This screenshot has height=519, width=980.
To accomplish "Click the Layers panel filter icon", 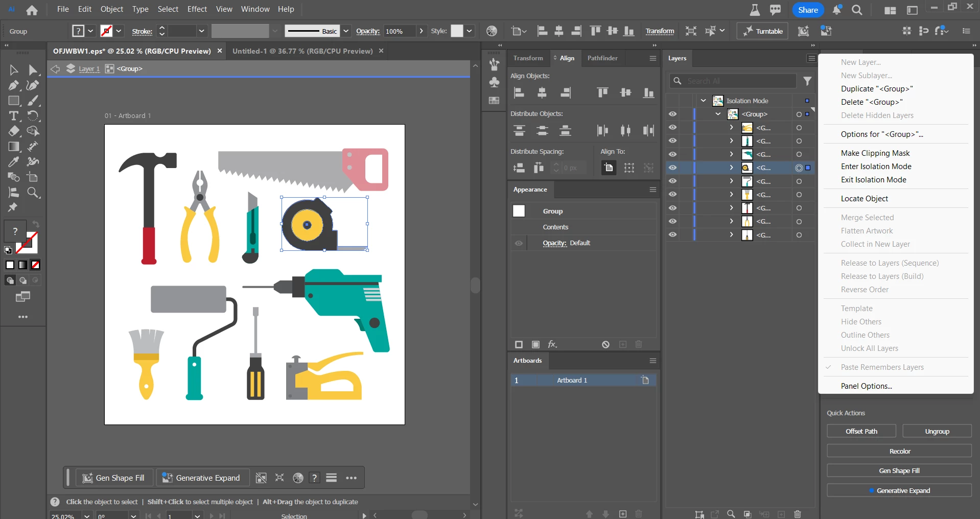I will pos(807,81).
